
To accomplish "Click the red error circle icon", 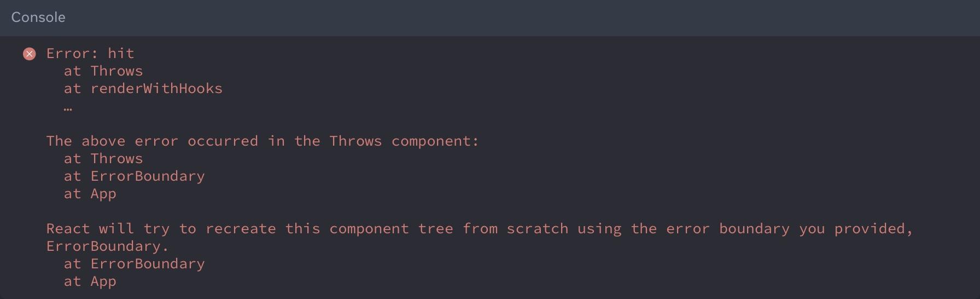I will pyautogui.click(x=30, y=54).
